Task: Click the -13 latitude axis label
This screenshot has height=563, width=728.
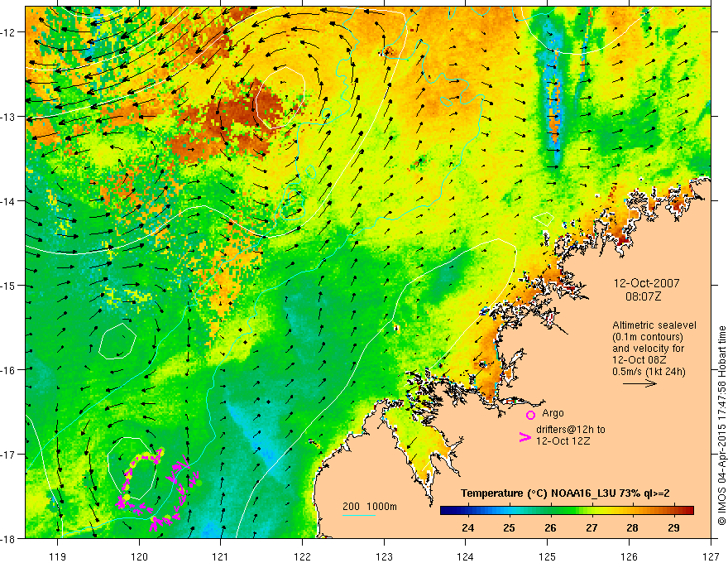Action: pos(9,117)
